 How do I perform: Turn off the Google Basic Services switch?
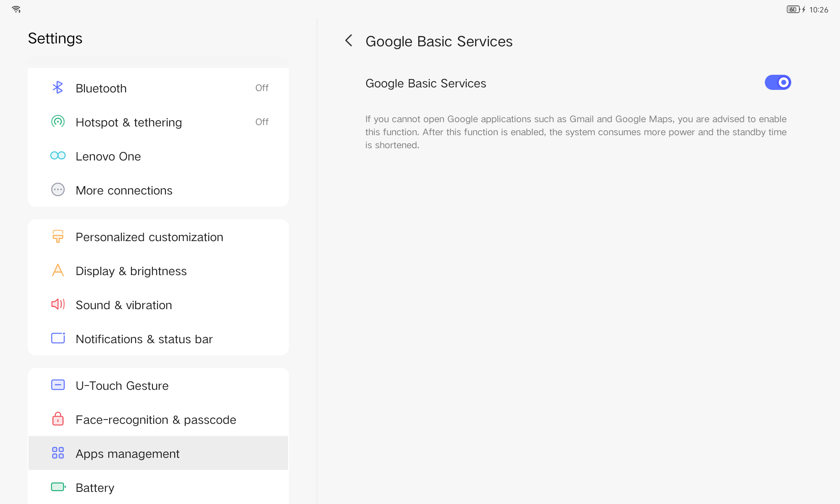point(777,83)
